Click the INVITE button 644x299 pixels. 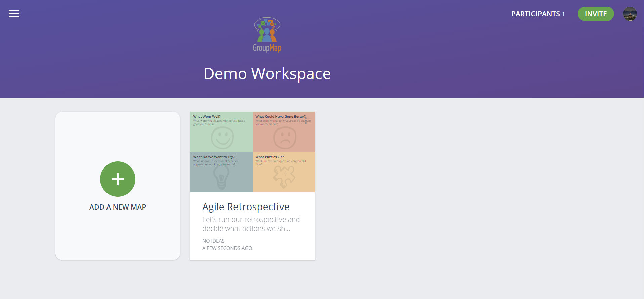[x=596, y=14]
